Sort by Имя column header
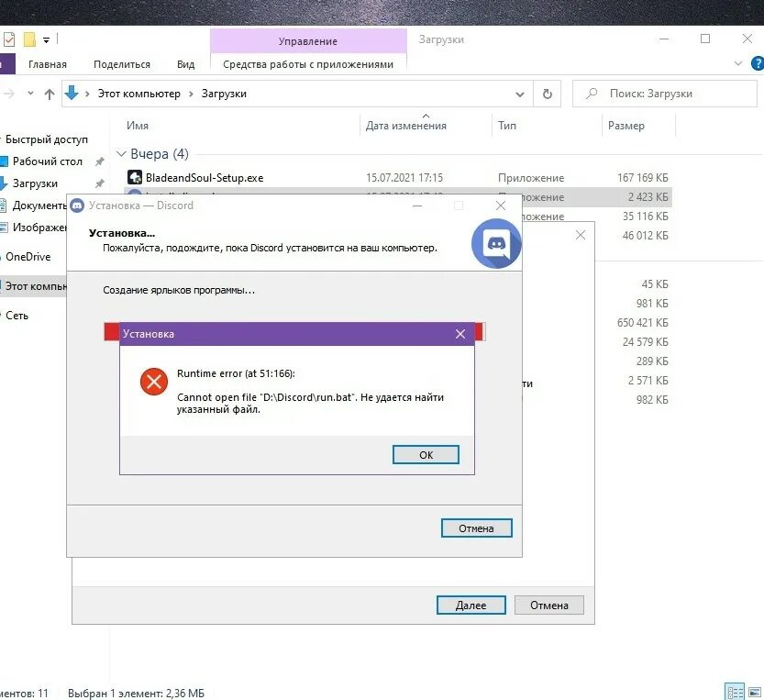This screenshot has width=764, height=700. pyautogui.click(x=138, y=126)
